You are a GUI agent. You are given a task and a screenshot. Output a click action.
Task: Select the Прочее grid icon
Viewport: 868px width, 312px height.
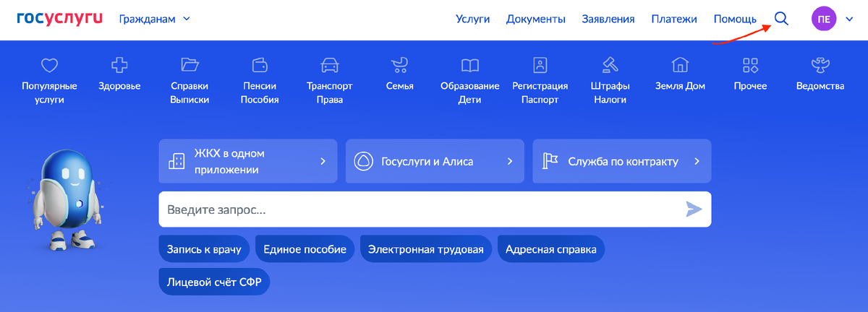point(750,66)
